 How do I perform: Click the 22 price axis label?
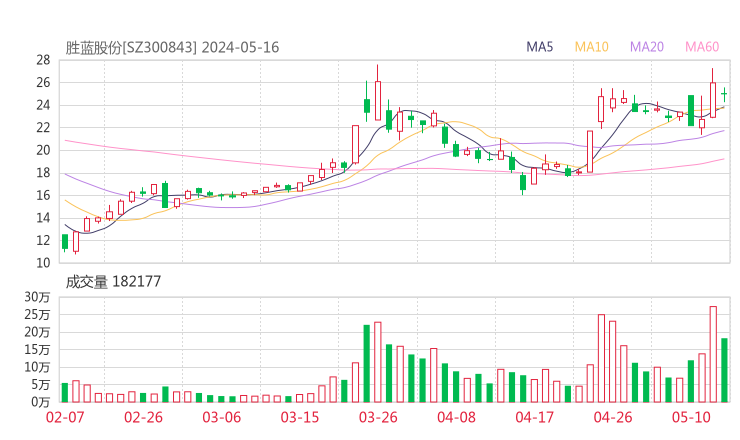43,127
